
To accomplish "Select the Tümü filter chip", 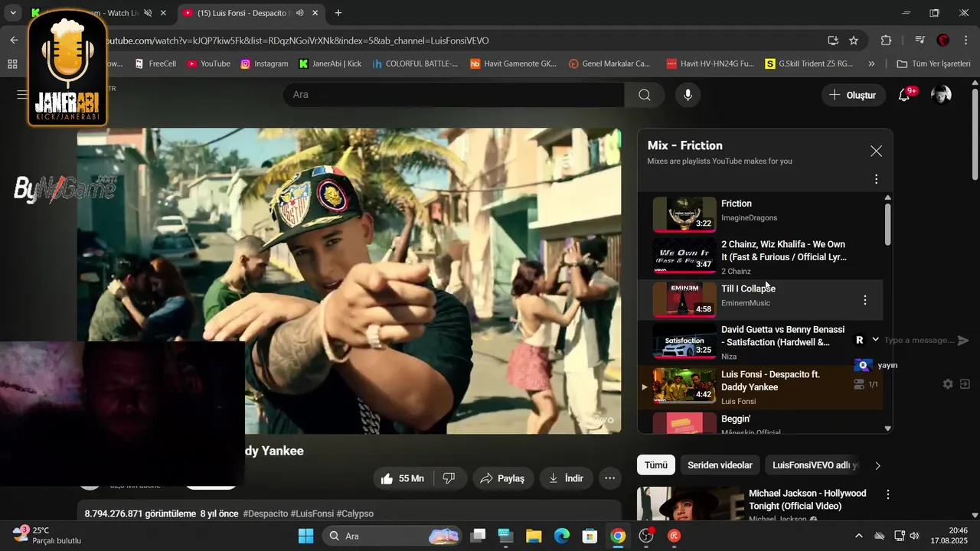I will pyautogui.click(x=656, y=465).
